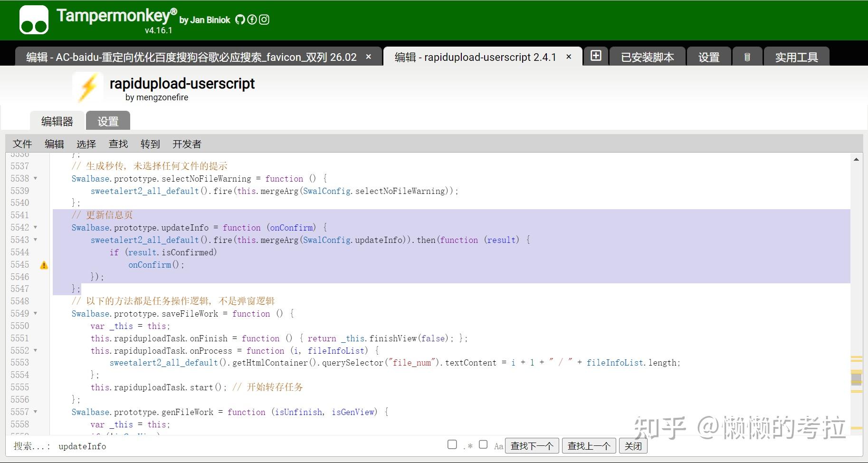
Task: Toggle the case-sensitive Aa search checkbox
Action: click(483, 444)
